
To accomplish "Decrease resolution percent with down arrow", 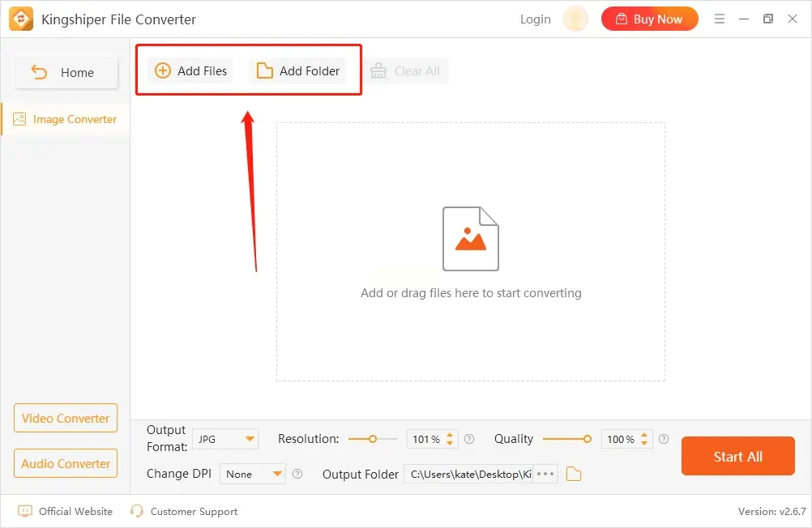I will 450,443.
